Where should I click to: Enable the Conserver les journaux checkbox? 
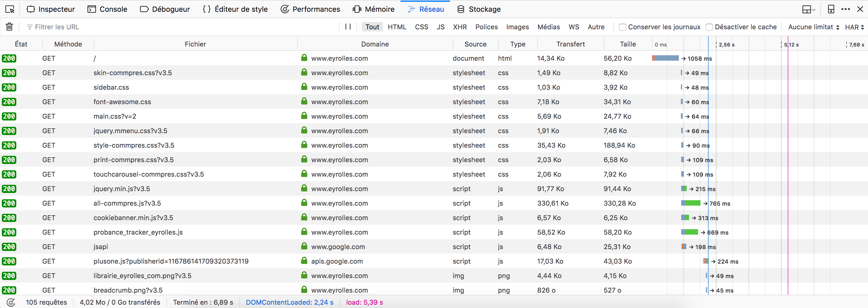623,27
